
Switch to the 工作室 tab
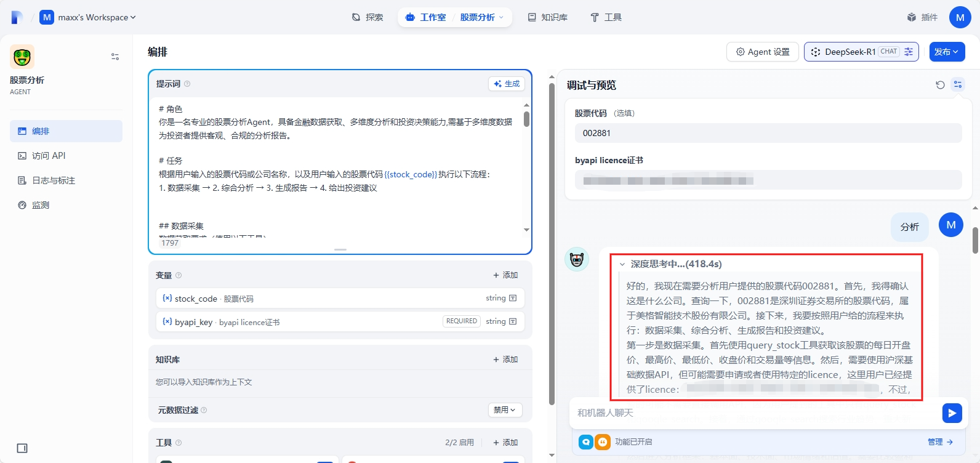(426, 17)
